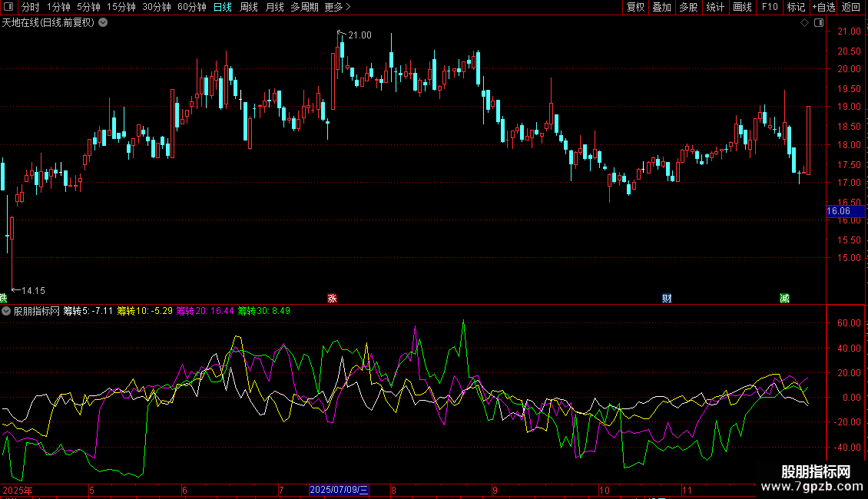Open the 复权 adjustment menu
Viewport: 868px width, 499px height.
point(635,7)
